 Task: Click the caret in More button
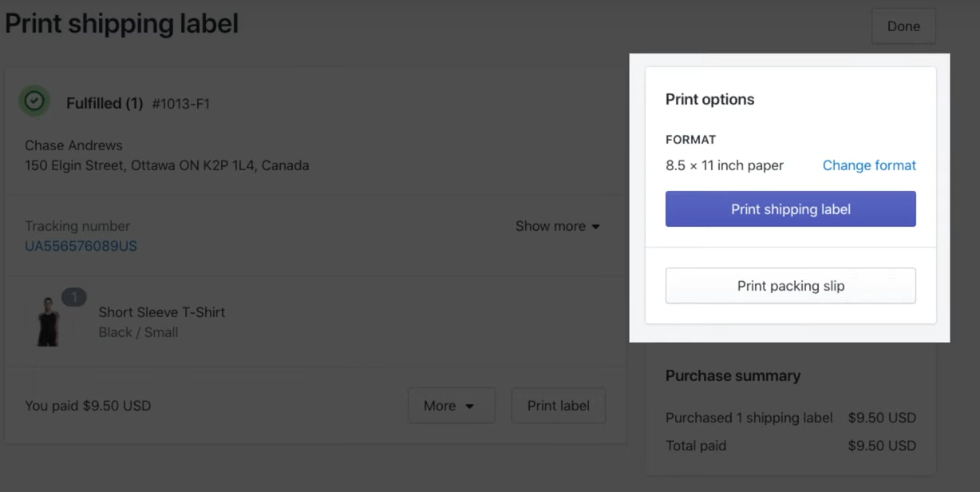pyautogui.click(x=470, y=407)
